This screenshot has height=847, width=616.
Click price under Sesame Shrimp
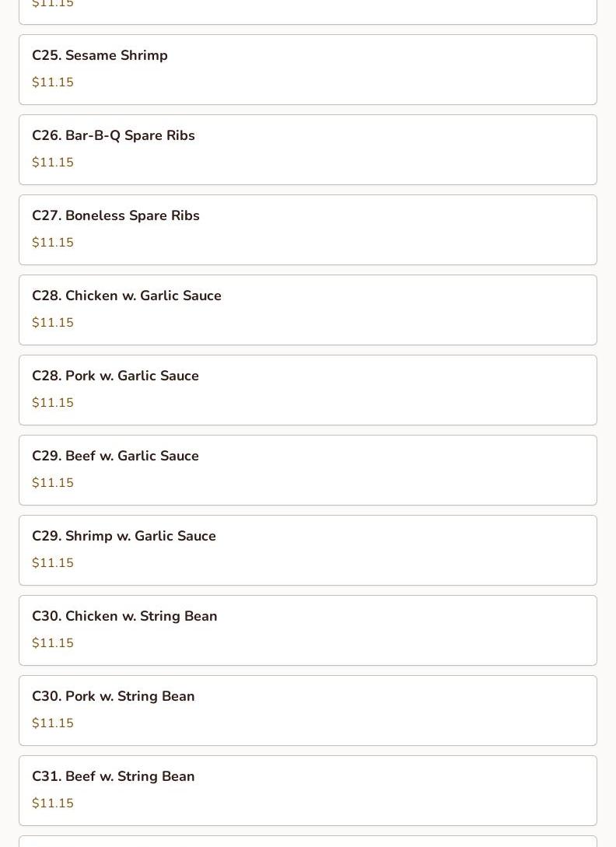[x=53, y=82]
